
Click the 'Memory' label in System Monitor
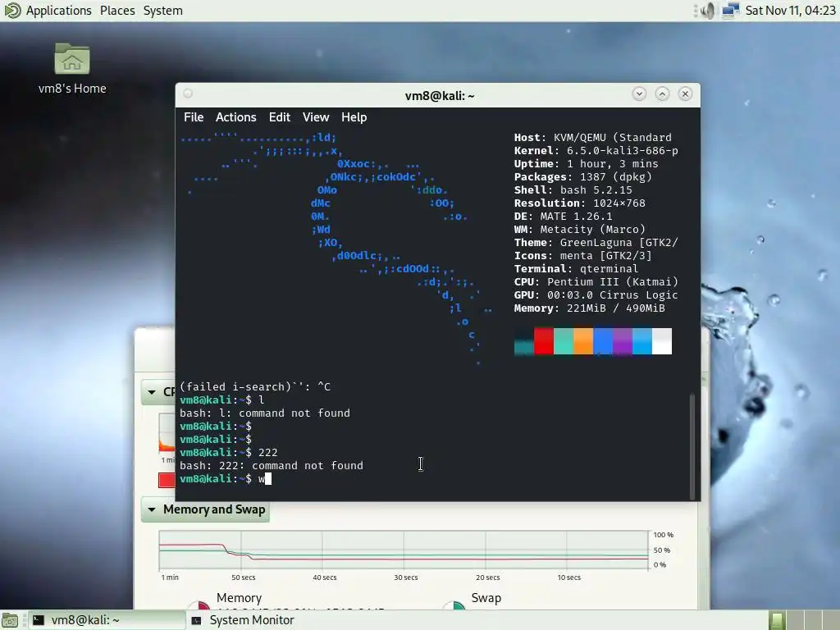click(239, 598)
